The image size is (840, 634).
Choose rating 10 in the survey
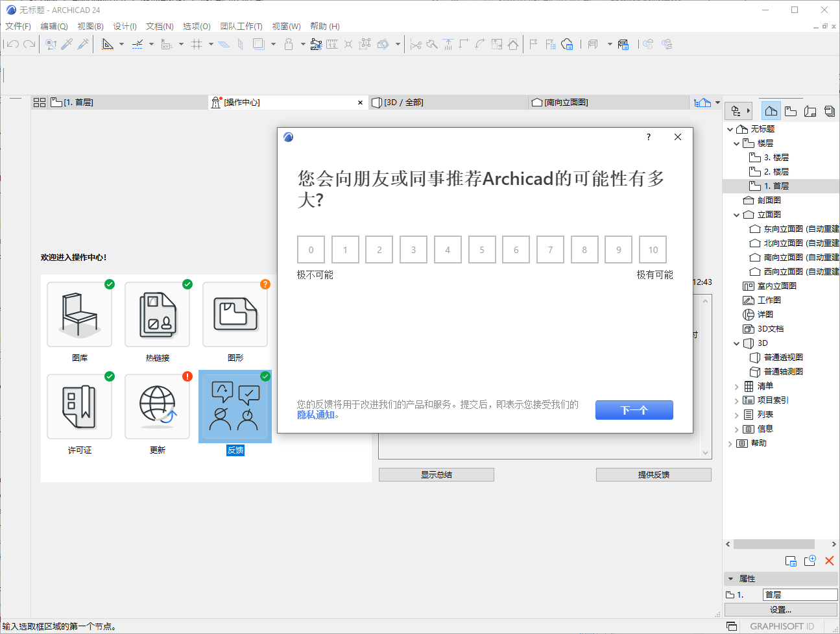coord(653,250)
